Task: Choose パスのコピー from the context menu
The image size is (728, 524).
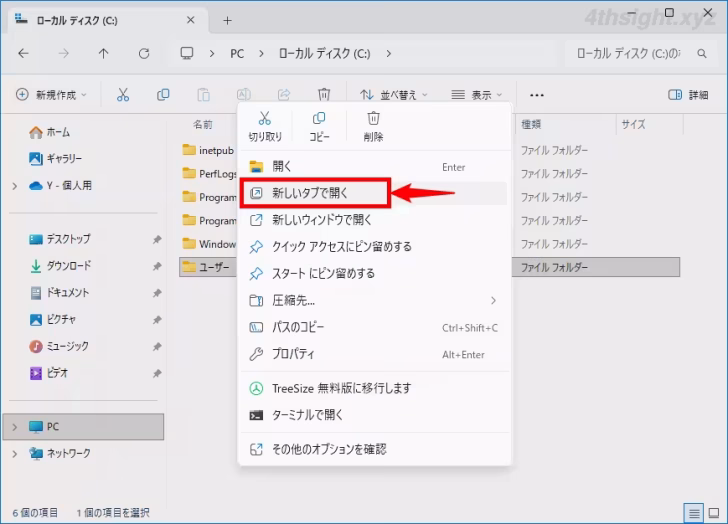Action: [x=374, y=328]
